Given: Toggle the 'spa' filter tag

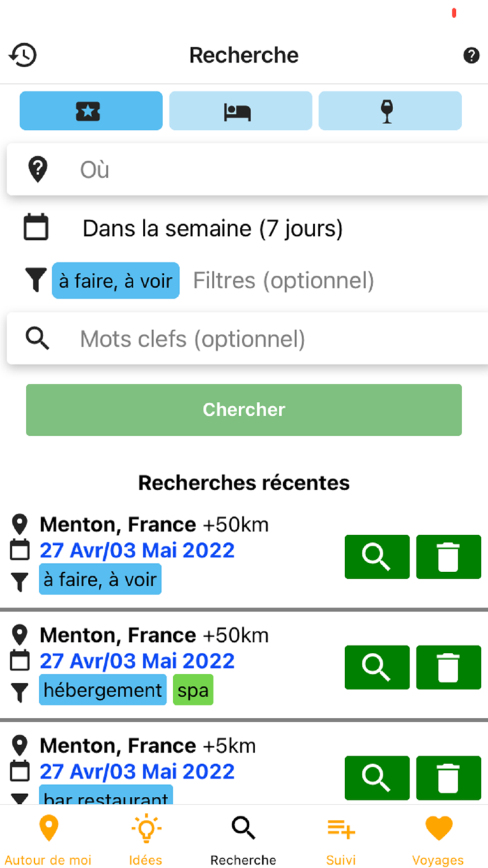Looking at the screenshot, I should click(x=192, y=689).
